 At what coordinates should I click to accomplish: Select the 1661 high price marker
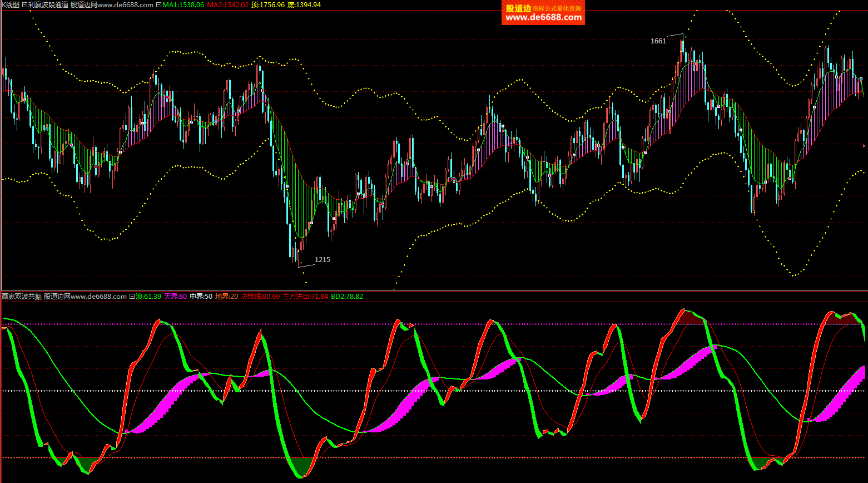click(658, 41)
